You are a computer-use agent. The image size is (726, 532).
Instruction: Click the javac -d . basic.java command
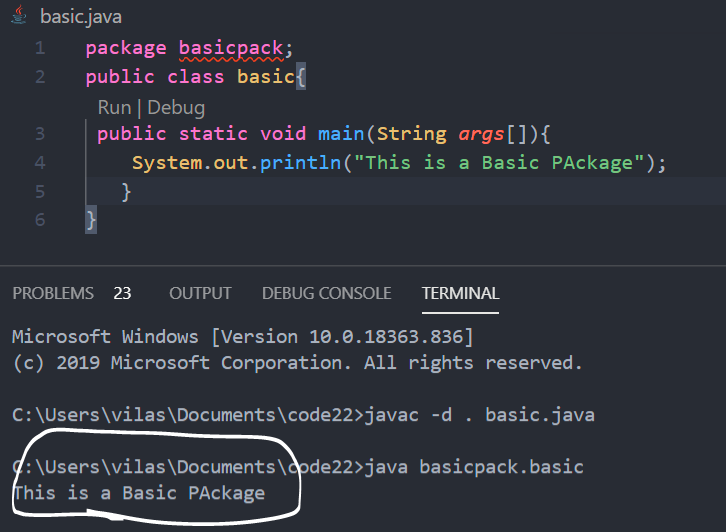[x=480, y=415]
